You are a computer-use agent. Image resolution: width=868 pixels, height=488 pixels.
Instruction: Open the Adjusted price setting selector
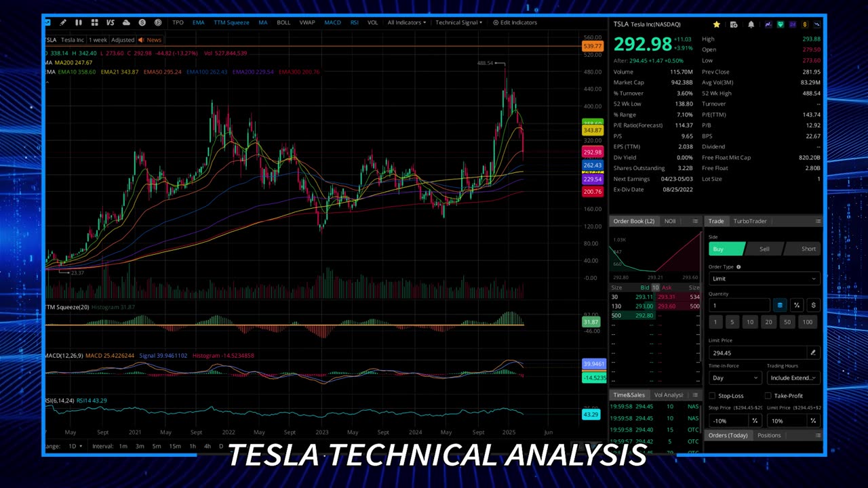[123, 40]
